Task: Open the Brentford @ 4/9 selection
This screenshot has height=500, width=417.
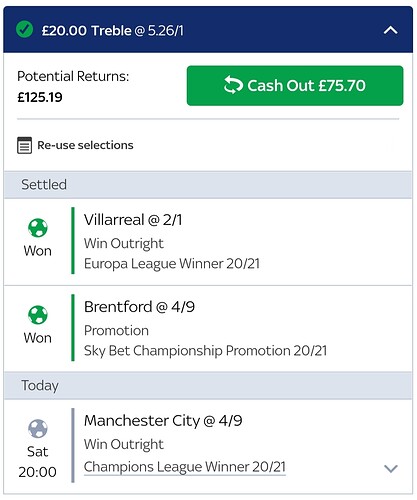Action: click(x=139, y=307)
